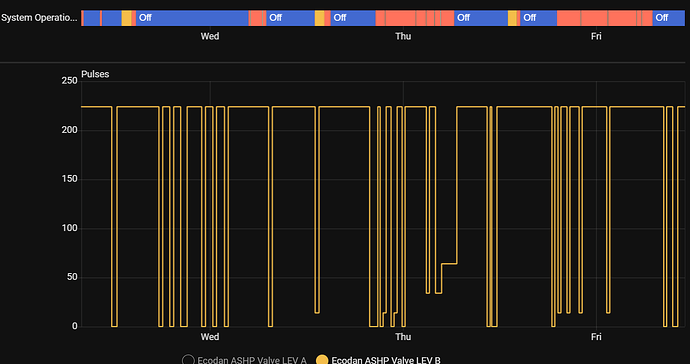Click the 250 value on the y-axis
Screen dimensions: 690x364
coord(70,81)
